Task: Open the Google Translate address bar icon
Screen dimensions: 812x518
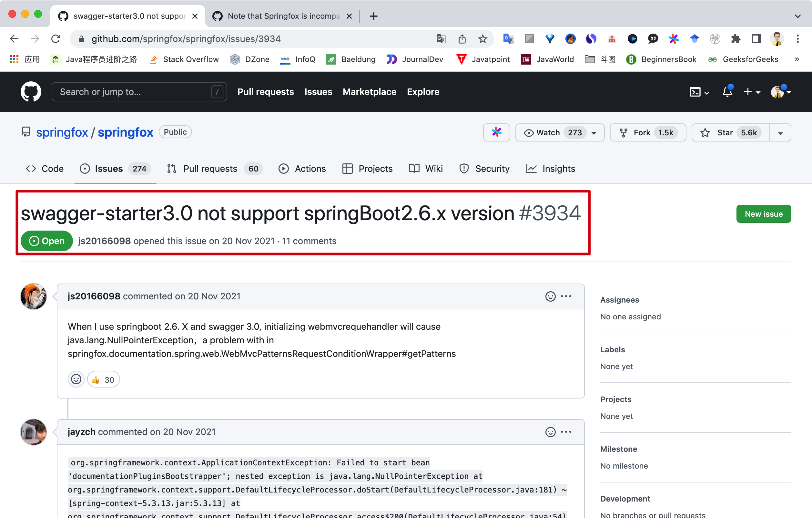Action: [441, 39]
